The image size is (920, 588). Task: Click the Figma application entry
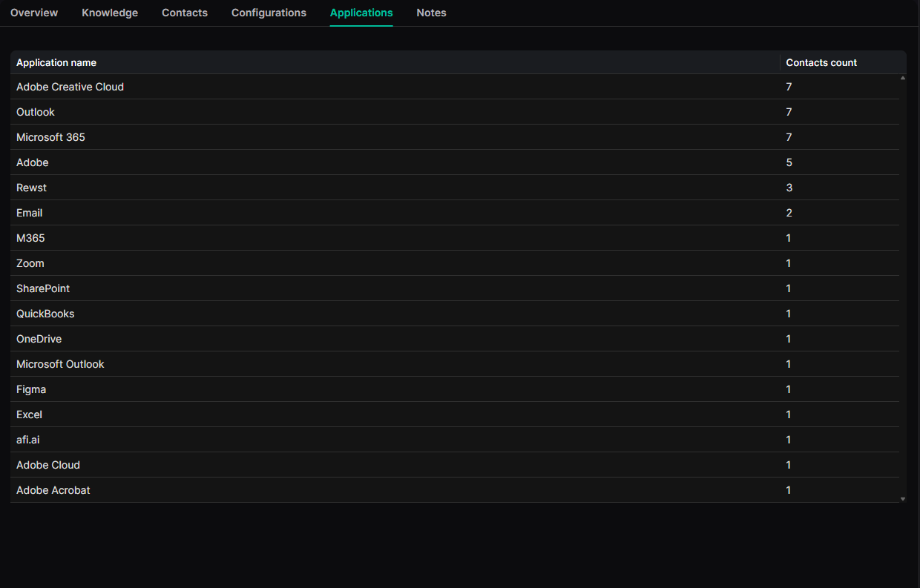(x=455, y=389)
